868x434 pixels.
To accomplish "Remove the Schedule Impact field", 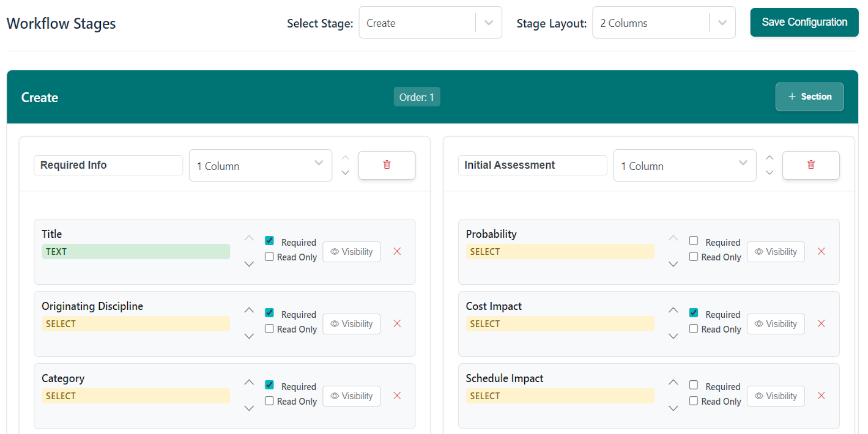I will tap(822, 395).
